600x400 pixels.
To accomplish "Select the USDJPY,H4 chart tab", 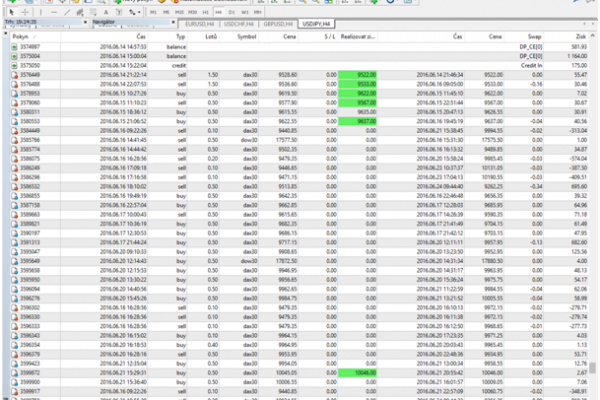I will (x=316, y=24).
